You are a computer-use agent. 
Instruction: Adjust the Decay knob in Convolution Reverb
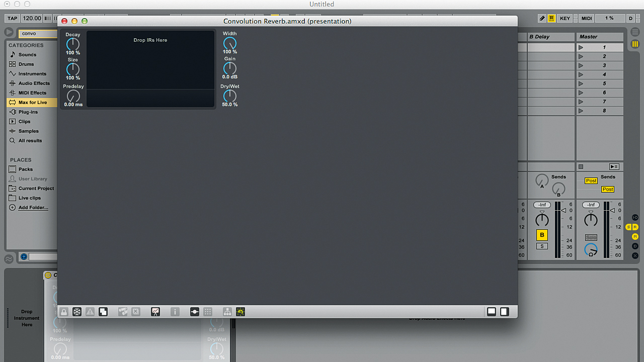[73, 44]
